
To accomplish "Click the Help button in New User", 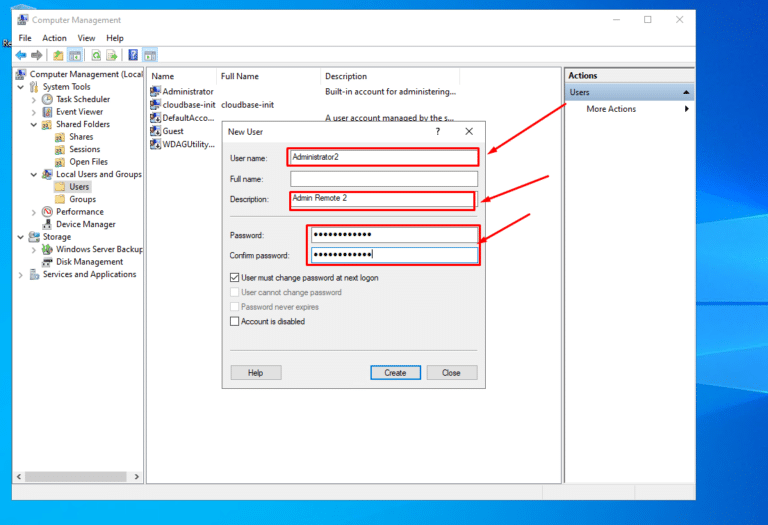I will point(256,373).
